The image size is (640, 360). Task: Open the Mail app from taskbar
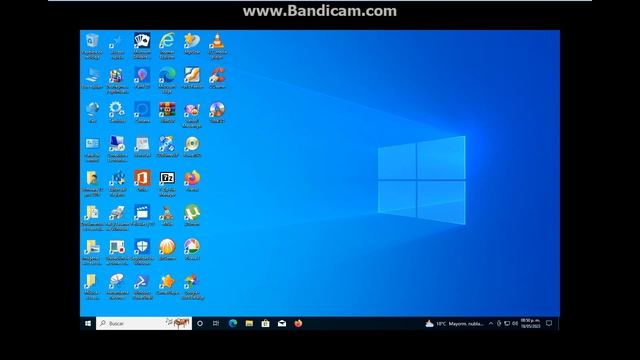tap(282, 323)
